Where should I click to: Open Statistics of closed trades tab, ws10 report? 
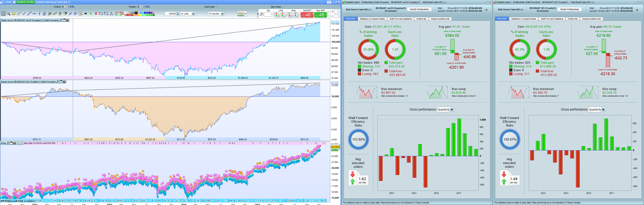tap(372, 19)
